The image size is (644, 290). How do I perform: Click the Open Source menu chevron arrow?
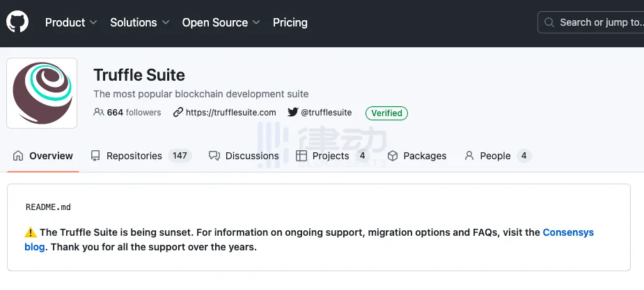tap(256, 22)
